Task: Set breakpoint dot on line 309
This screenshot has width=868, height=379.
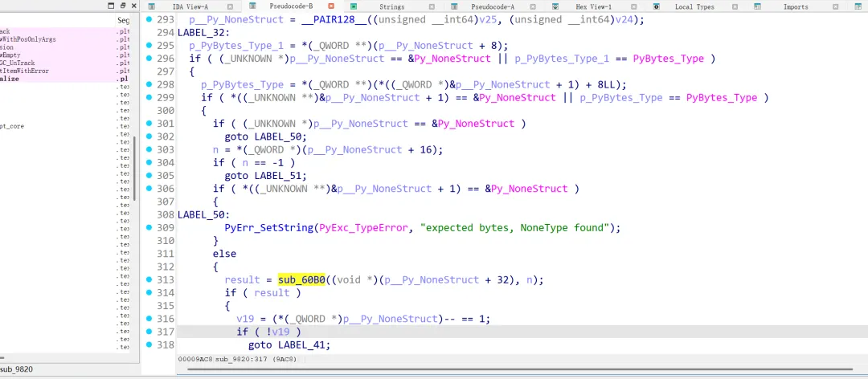Action: [149, 227]
